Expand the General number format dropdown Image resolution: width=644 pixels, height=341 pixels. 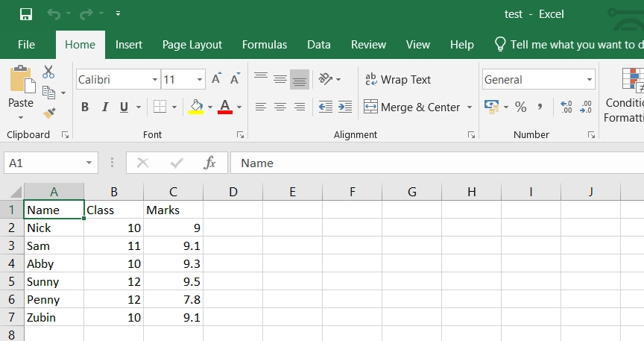pos(589,79)
